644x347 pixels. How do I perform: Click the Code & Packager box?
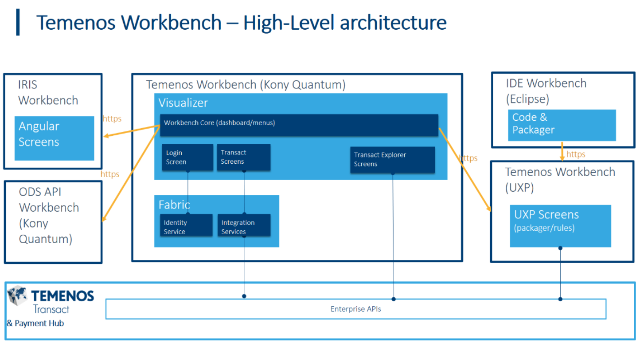pos(562,125)
